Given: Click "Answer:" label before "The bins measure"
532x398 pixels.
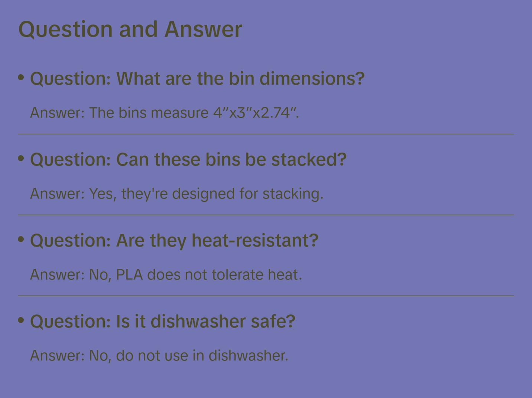Looking at the screenshot, I should [x=57, y=113].
